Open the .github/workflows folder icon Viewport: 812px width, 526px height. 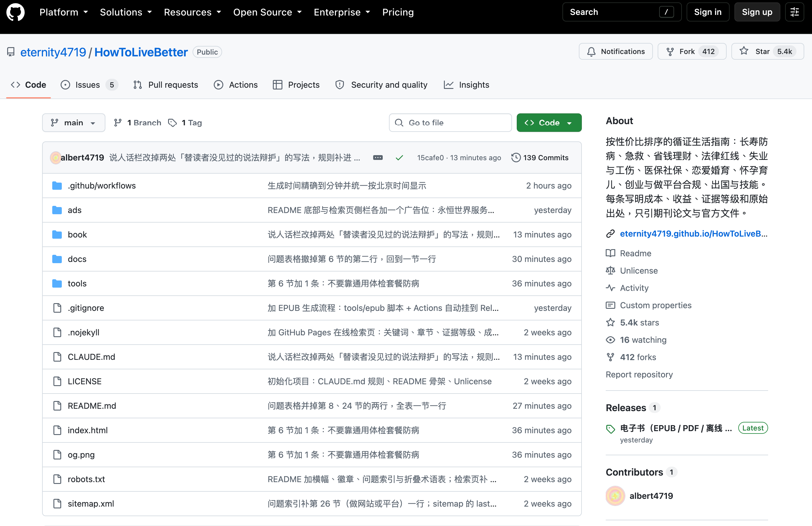click(57, 186)
